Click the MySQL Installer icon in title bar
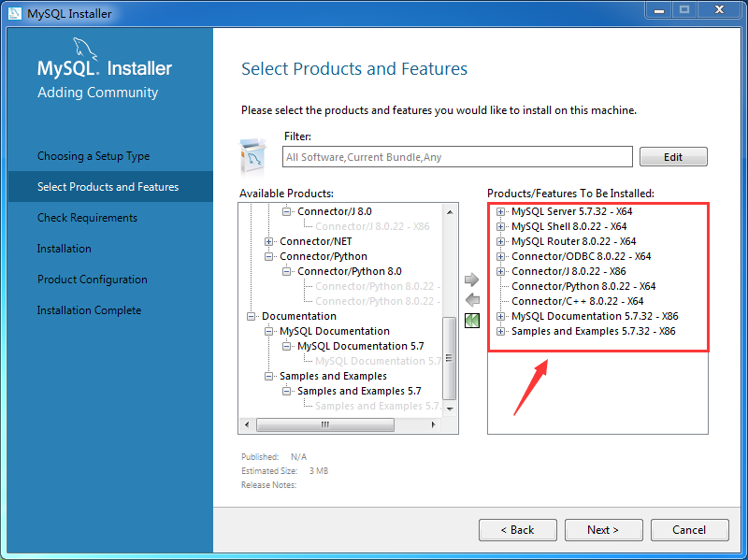Viewport: 748px width, 560px height. [15, 13]
